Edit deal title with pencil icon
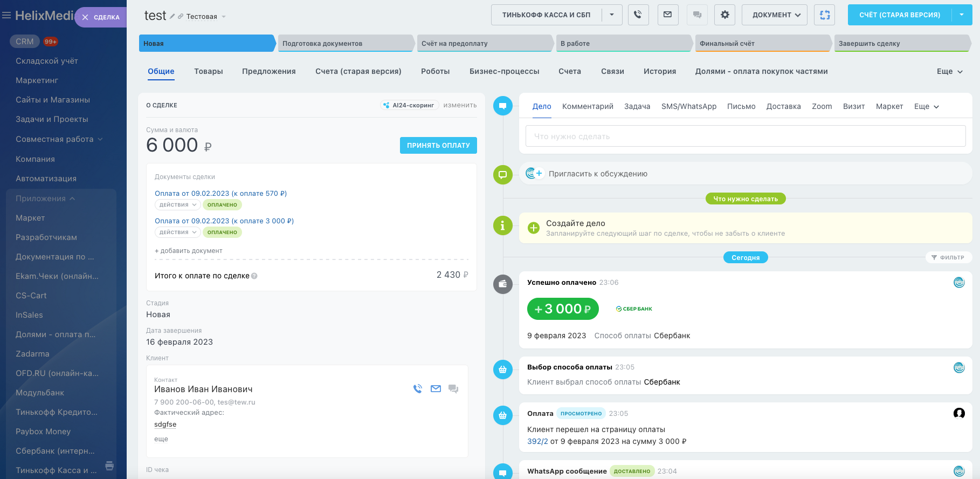Image resolution: width=980 pixels, height=479 pixels. coord(172,16)
